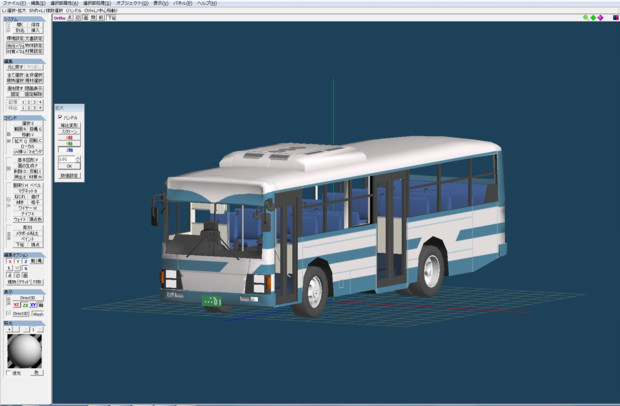Collapse the 編集オプション panel header
The width and height of the screenshot is (620, 406).
pyautogui.click(x=14, y=254)
